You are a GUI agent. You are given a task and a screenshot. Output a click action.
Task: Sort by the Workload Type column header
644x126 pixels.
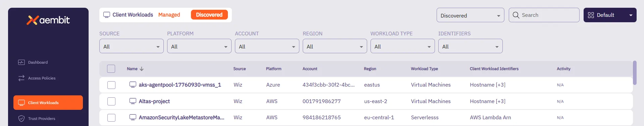[425, 69]
